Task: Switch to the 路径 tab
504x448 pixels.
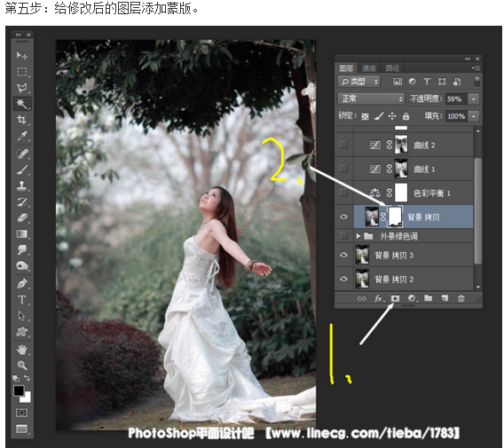Action: tap(392, 68)
